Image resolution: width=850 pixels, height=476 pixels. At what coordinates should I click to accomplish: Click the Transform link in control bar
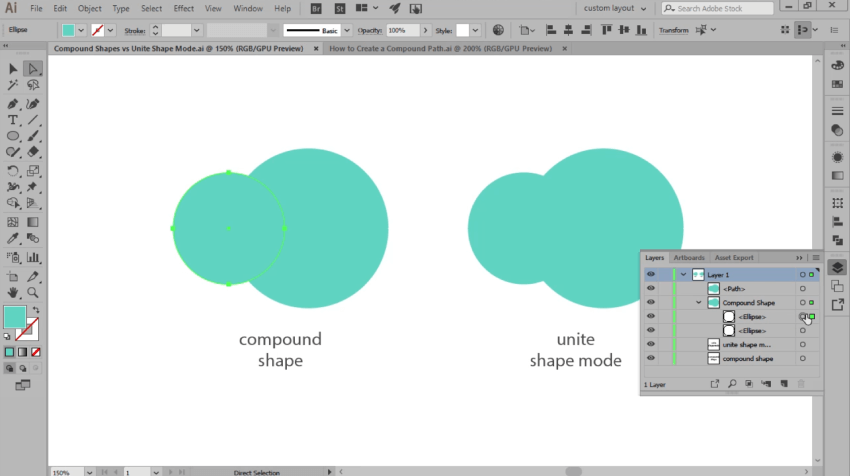(x=673, y=30)
